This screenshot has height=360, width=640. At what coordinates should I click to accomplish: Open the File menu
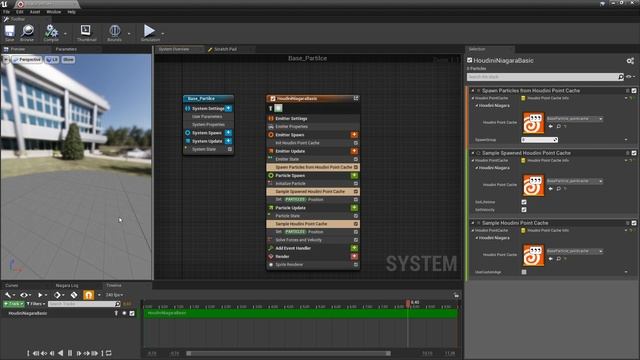tap(7, 12)
